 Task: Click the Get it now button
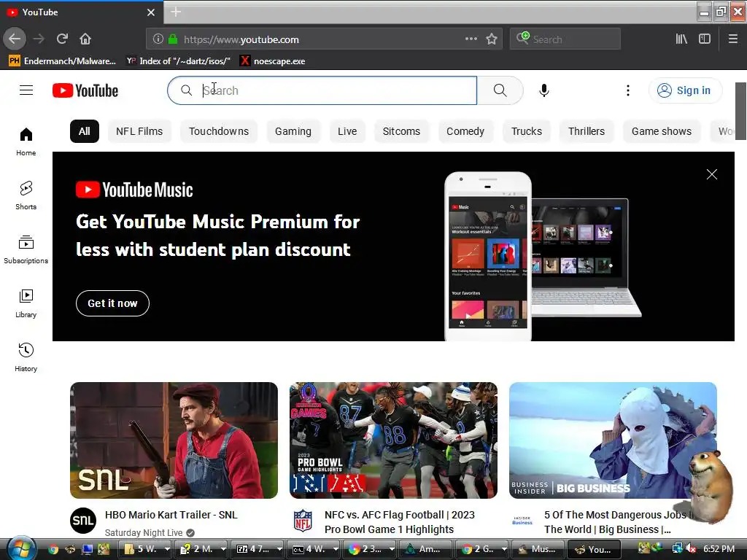point(112,303)
